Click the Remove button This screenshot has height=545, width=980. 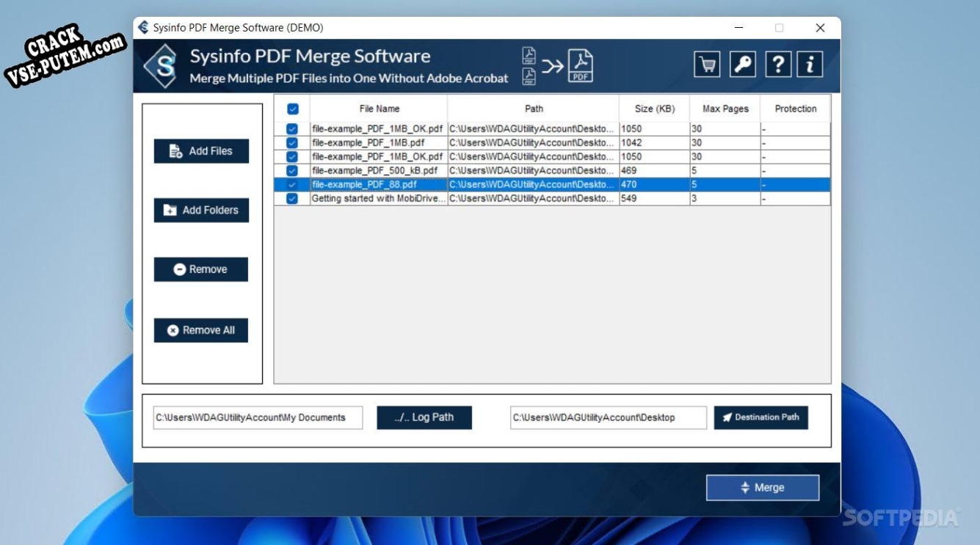[201, 269]
